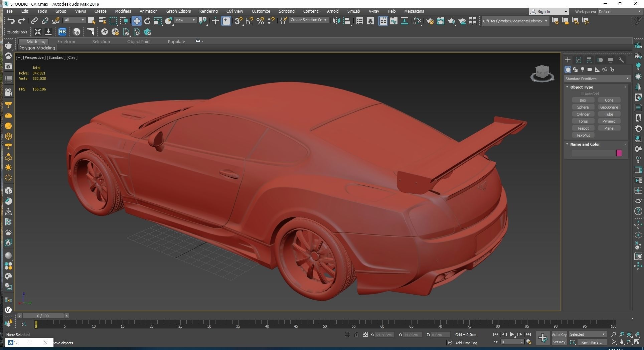Collapse the Object Type rollout
Image resolution: width=644 pixels, height=350 pixels.
tap(582, 87)
